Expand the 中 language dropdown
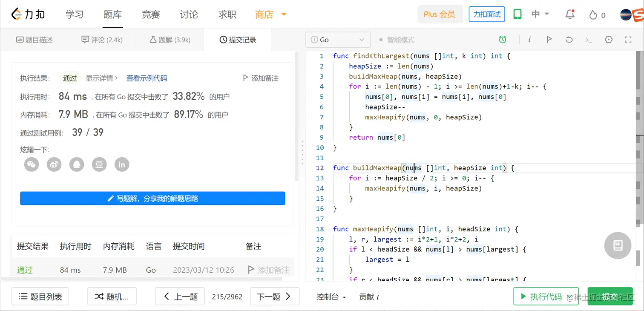The image size is (644, 311). click(x=540, y=14)
